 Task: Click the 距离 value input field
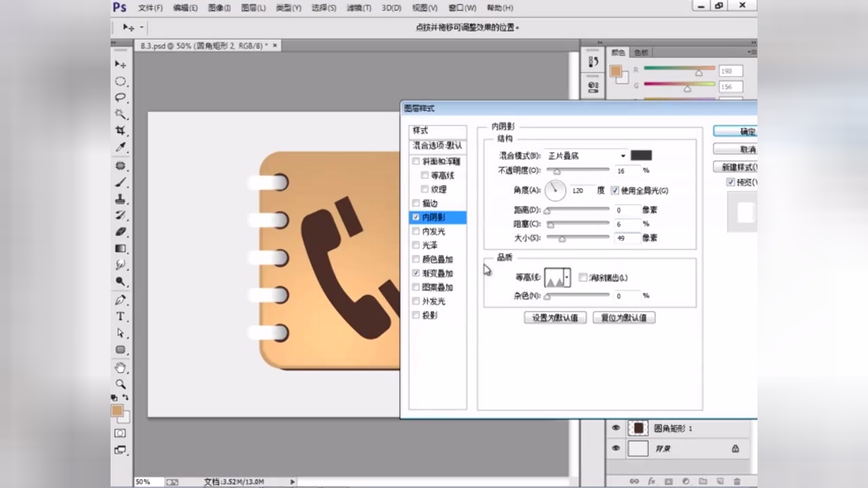point(627,210)
